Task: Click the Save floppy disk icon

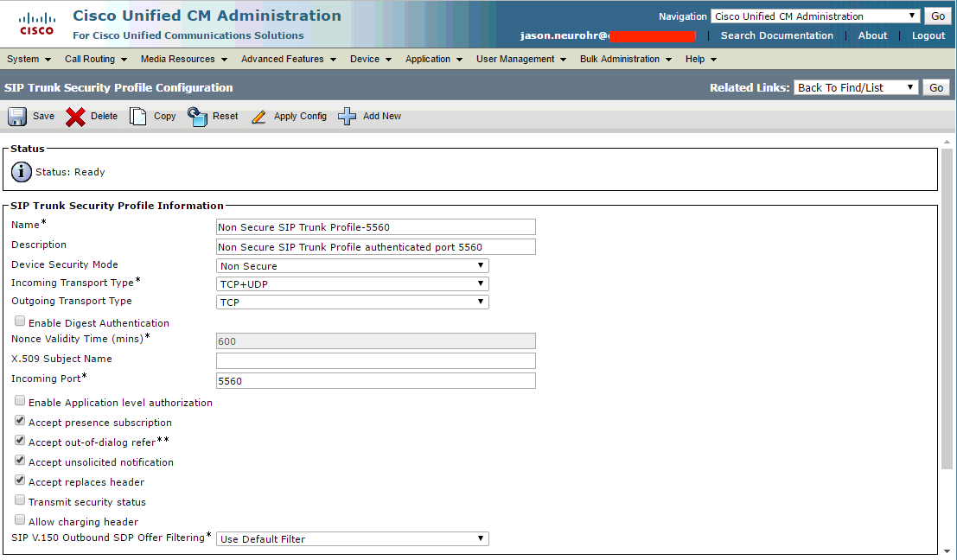Action: (17, 116)
